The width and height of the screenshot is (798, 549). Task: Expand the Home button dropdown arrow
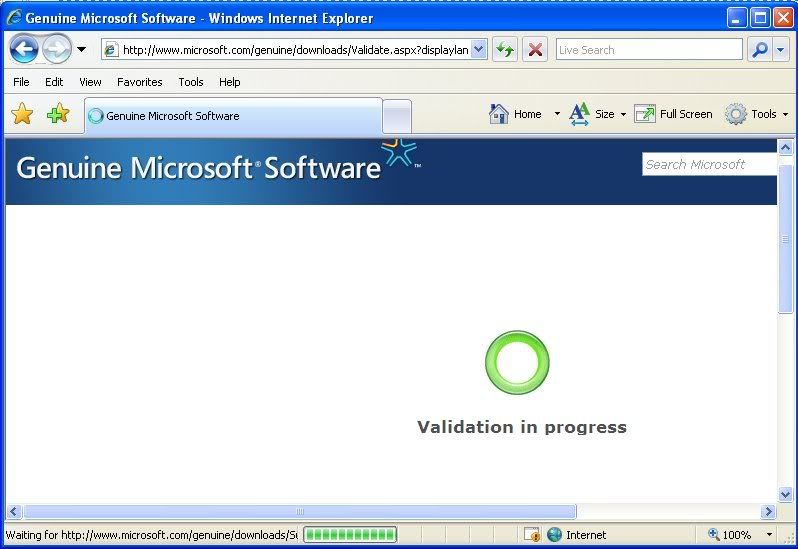coord(557,114)
